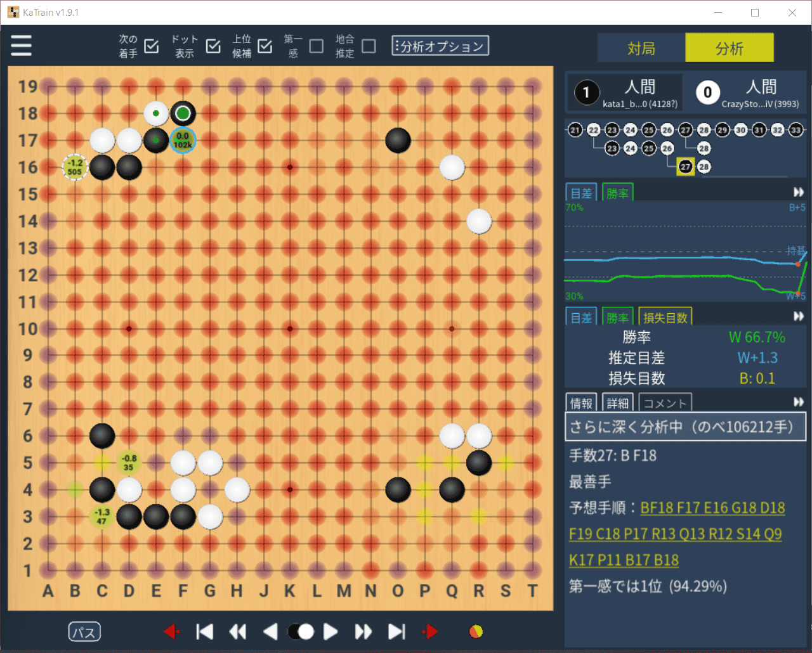Switch to 分析 analysis tab
This screenshot has height=653, width=812.
click(x=730, y=48)
